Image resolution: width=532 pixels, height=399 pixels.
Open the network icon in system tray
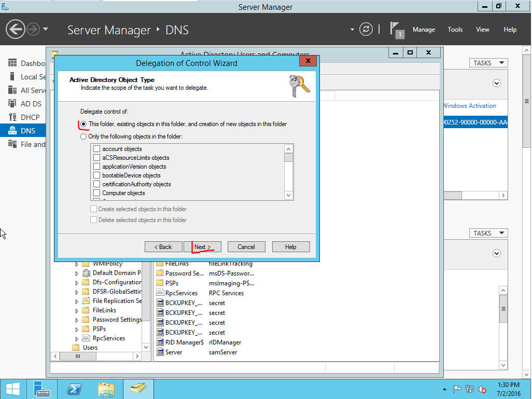470,389
